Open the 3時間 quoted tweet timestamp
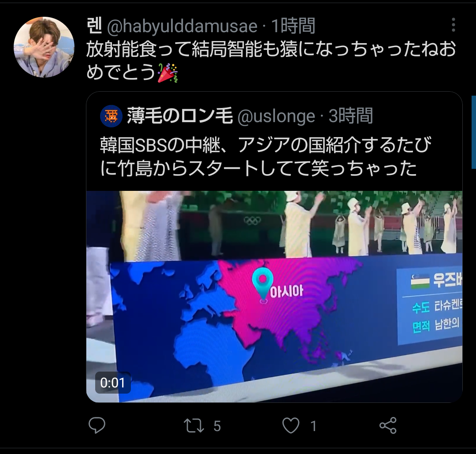The height and width of the screenshot is (454, 476). point(351,116)
